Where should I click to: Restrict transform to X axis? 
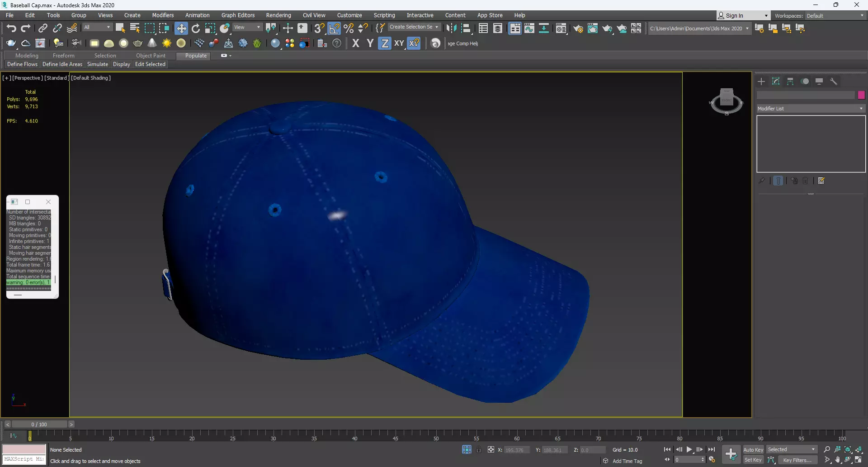356,43
